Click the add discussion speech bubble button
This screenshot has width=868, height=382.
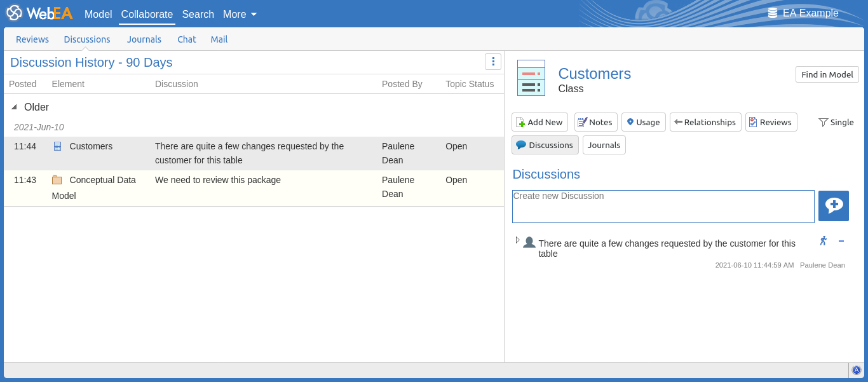coord(833,205)
